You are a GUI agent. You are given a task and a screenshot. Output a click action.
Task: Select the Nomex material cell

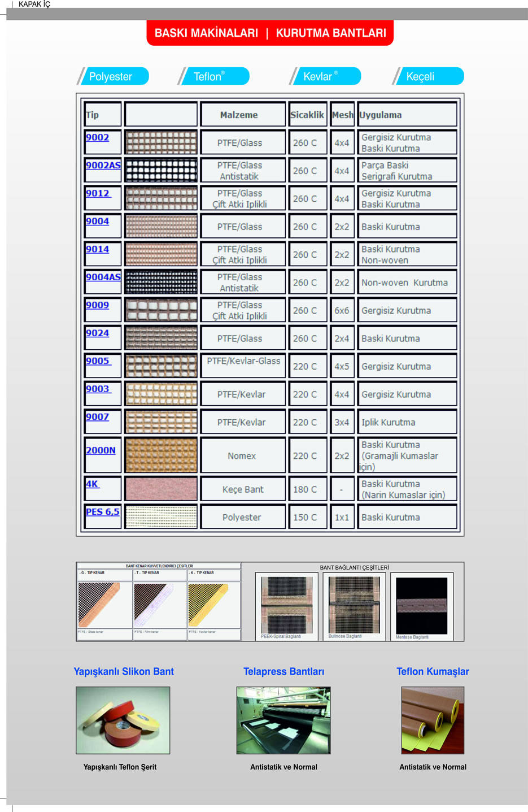point(243,455)
